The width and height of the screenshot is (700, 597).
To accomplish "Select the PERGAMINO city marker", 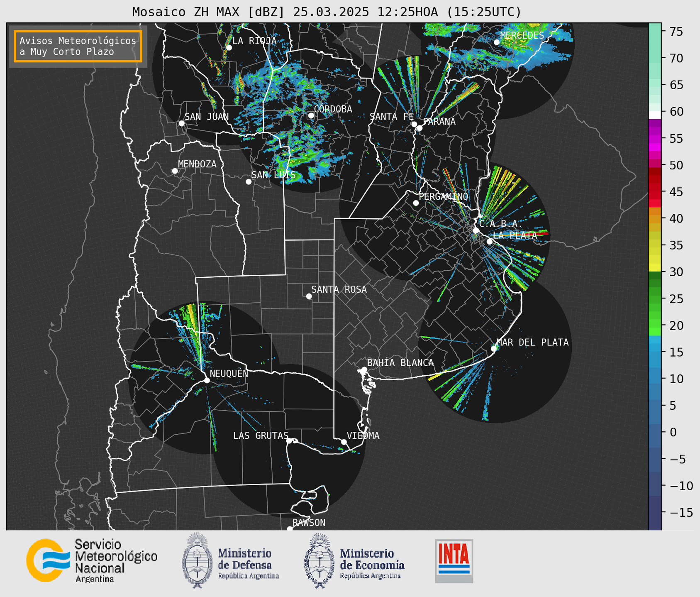I will (416, 203).
